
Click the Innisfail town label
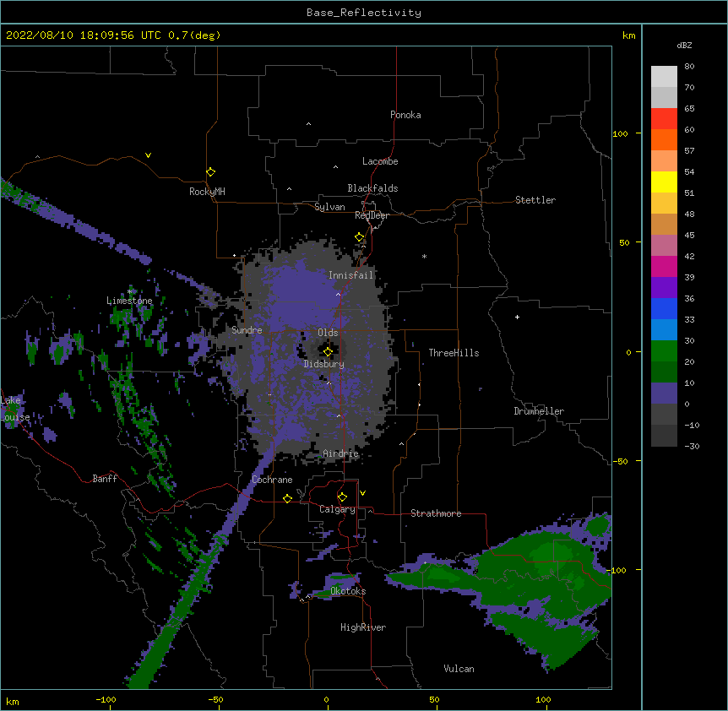coord(350,275)
